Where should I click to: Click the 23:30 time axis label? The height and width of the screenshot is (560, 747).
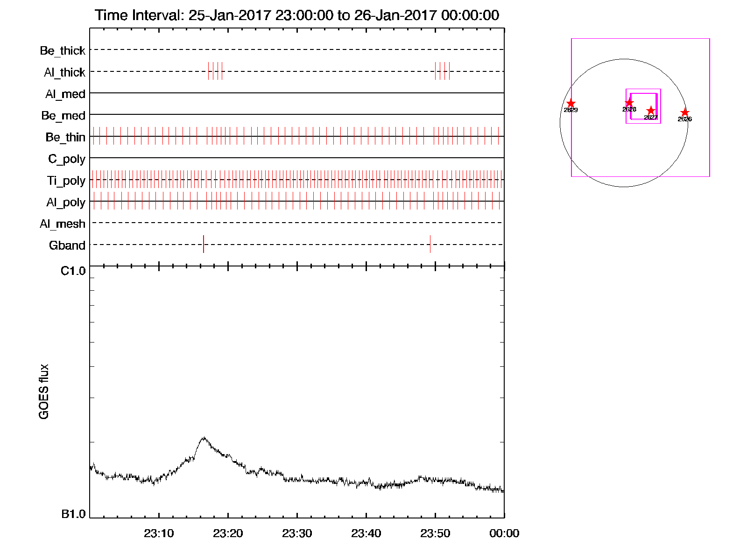(x=297, y=533)
